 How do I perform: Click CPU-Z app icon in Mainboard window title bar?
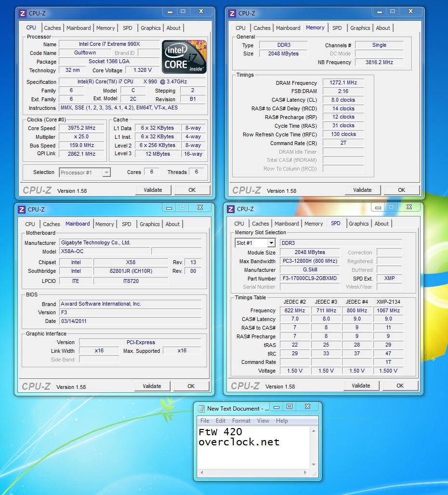pos(22,209)
